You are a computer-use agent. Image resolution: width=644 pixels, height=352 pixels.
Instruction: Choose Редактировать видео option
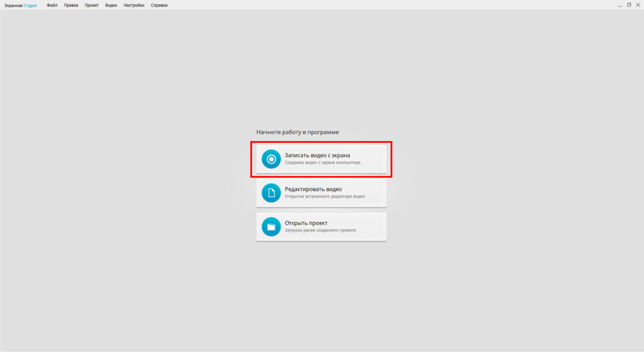tap(321, 193)
